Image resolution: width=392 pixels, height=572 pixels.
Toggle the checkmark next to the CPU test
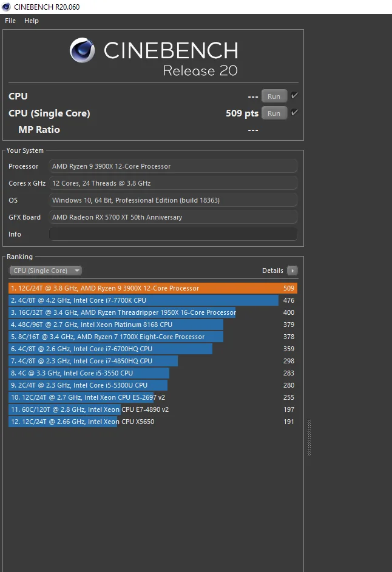294,96
